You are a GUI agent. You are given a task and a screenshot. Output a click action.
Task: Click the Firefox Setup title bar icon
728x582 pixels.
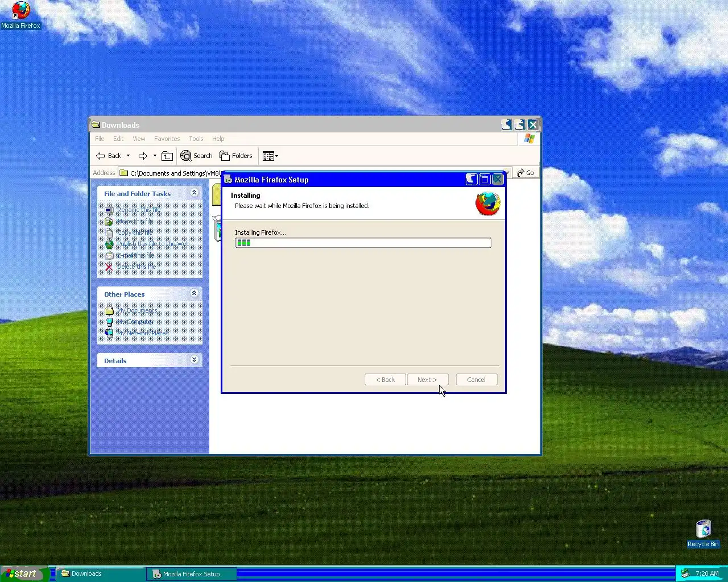click(228, 180)
